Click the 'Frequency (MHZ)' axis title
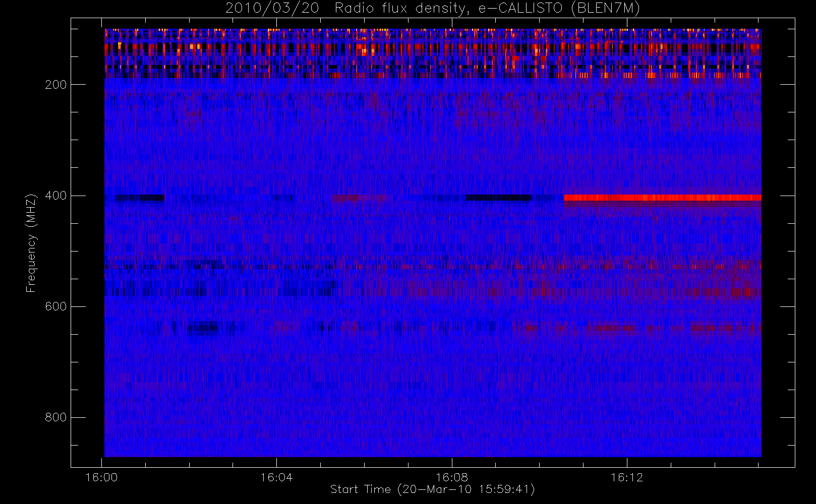Screen dimensions: 816x504 click(31, 243)
